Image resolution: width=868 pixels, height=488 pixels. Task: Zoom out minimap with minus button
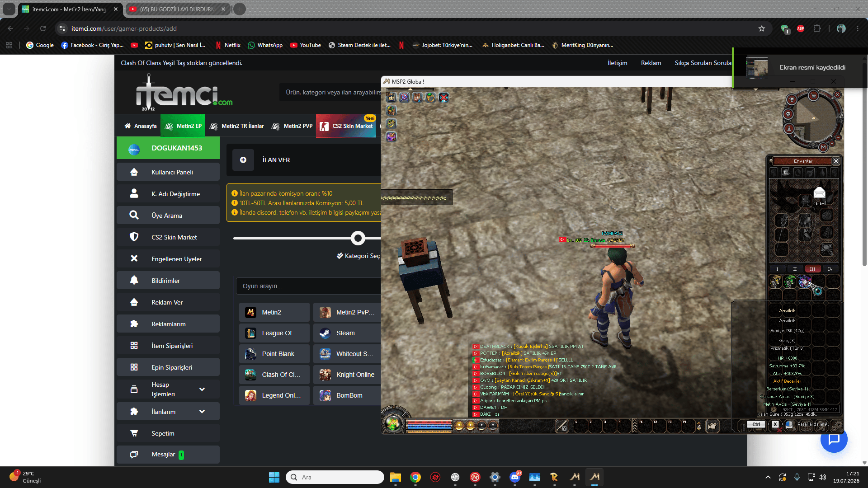(838, 138)
